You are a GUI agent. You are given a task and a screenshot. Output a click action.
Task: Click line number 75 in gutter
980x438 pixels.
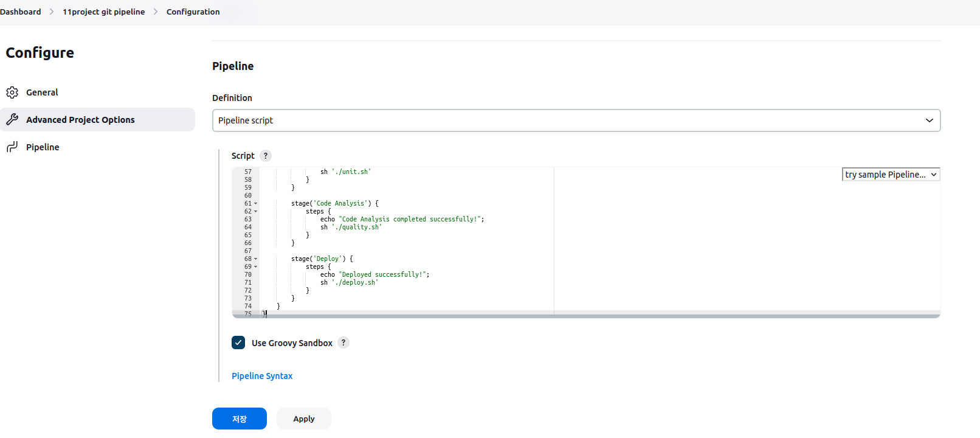pos(248,314)
